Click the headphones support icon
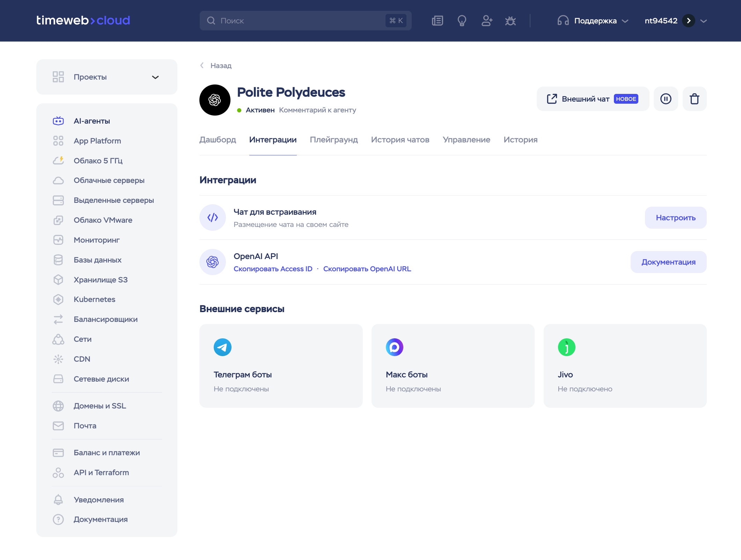Screen dimensions: 741x560 click(x=563, y=21)
